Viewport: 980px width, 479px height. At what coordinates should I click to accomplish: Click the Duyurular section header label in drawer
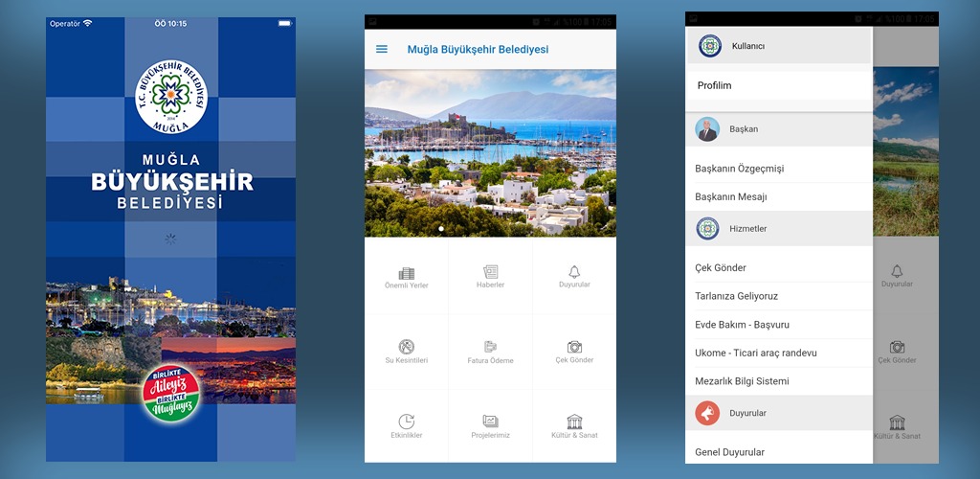(x=748, y=413)
